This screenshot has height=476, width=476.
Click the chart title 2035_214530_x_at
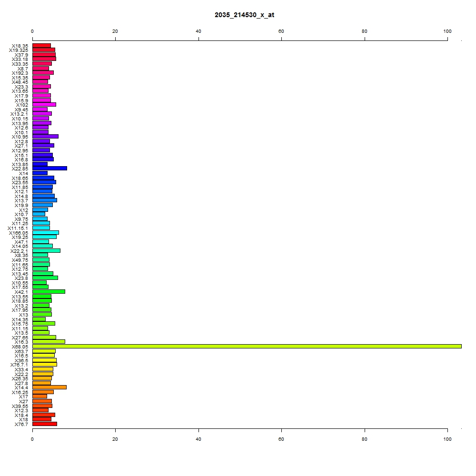tap(244, 15)
